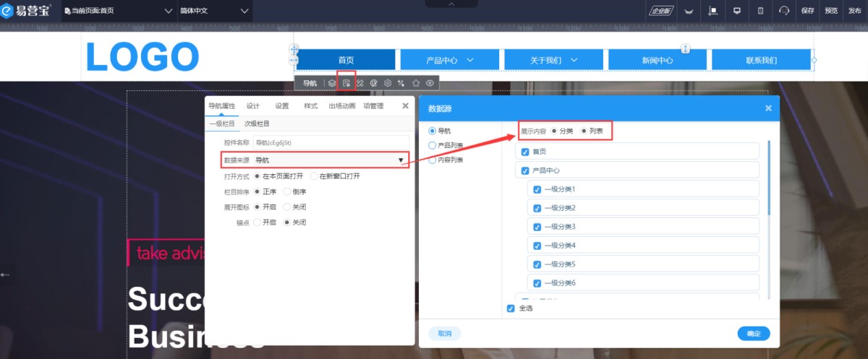868x359 pixels.
Task: Click the 确定 confirm button
Action: 753,334
